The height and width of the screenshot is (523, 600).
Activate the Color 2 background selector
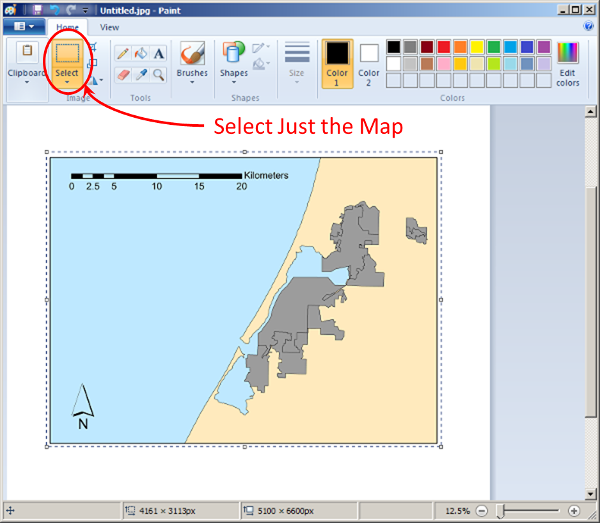click(369, 62)
